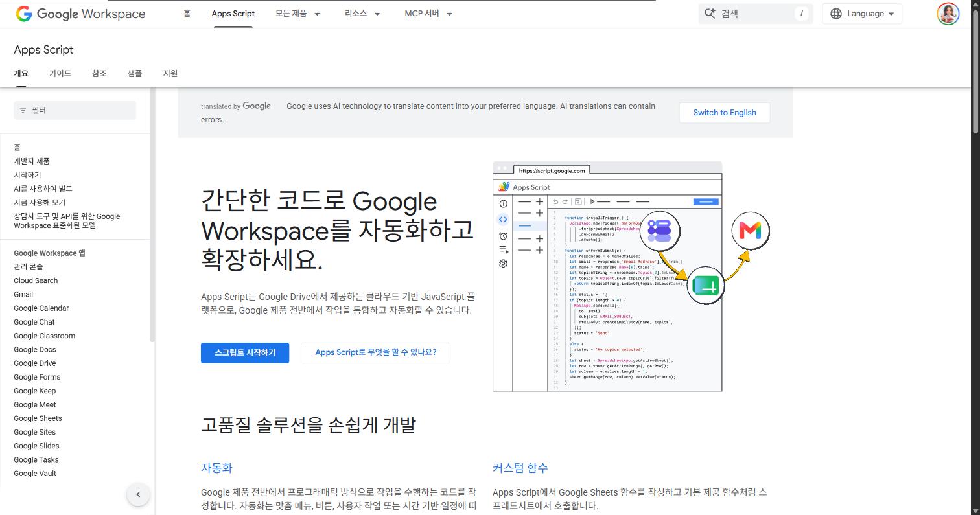Viewport: 980px width, 515px height.
Task: Click the page vertical scrollbar
Action: pos(975,71)
